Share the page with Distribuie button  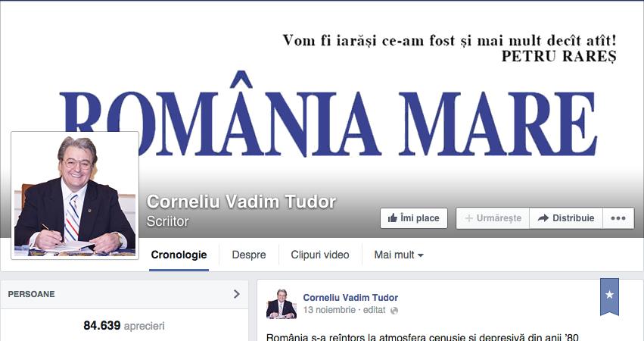pos(566,218)
